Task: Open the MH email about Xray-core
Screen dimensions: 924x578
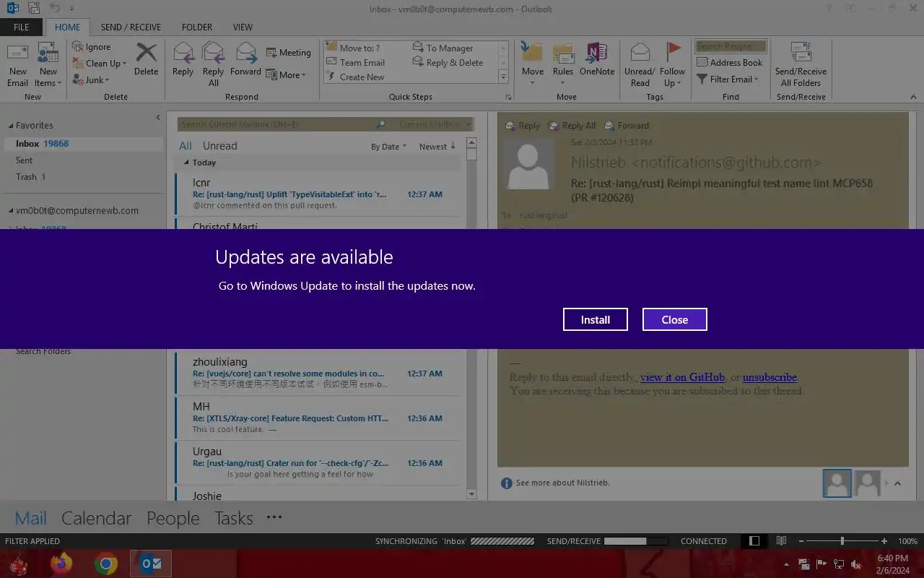Action: [x=318, y=418]
